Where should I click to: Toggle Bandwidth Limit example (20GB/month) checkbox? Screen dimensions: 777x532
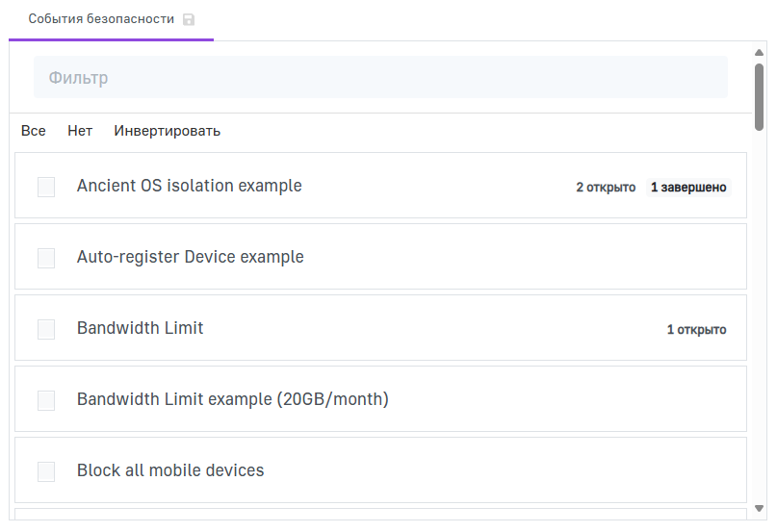(46, 400)
